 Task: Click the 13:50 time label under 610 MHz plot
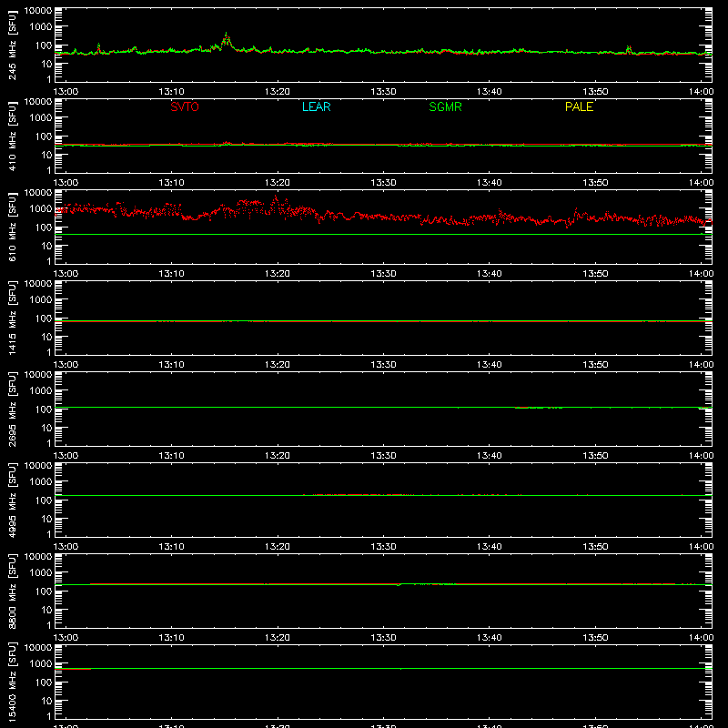(595, 274)
